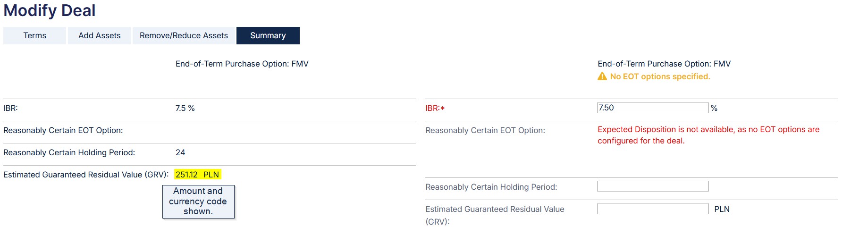
Task: Click the holding period value 24
Action: pyautogui.click(x=180, y=152)
